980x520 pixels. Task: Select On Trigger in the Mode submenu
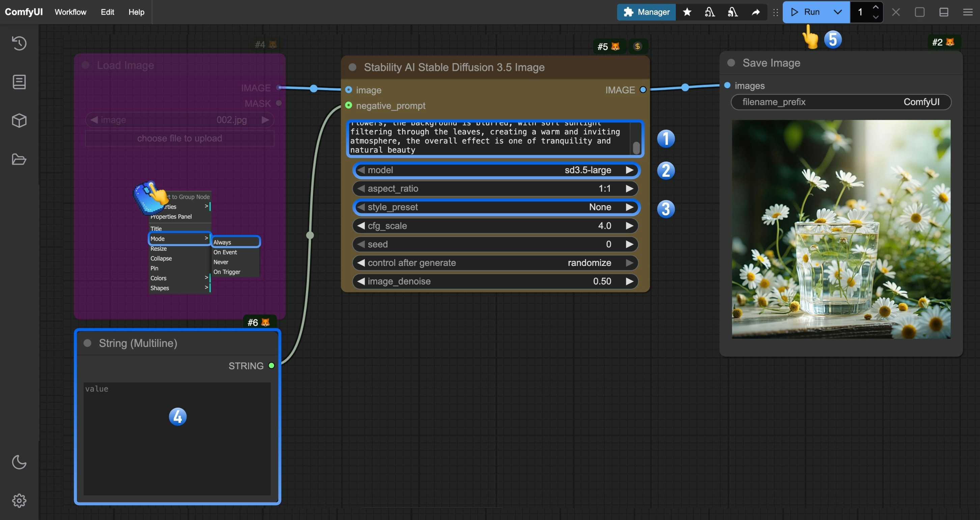tap(226, 272)
